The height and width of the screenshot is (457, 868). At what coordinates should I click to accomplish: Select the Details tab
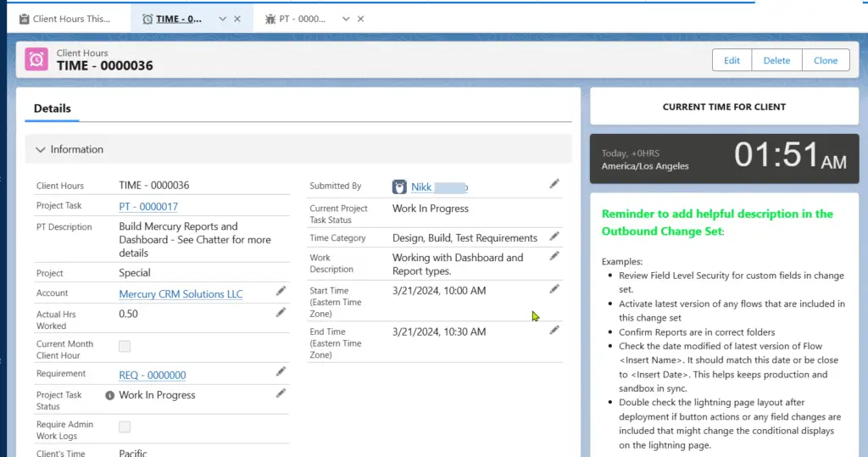53,109
